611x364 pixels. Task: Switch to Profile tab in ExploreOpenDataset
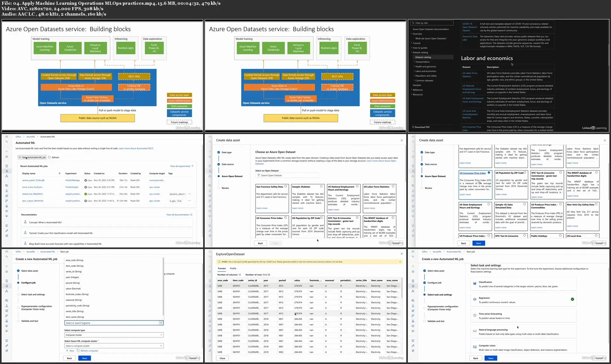(x=233, y=268)
